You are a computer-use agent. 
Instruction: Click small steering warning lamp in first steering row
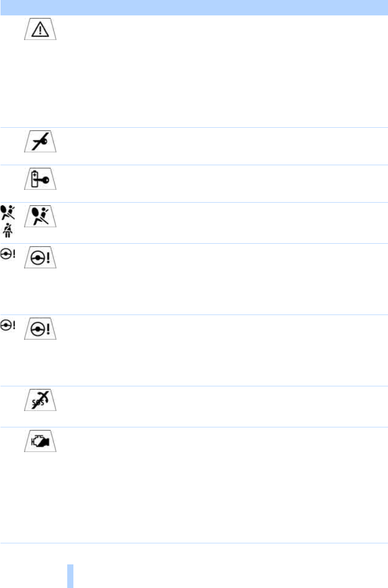[8, 253]
